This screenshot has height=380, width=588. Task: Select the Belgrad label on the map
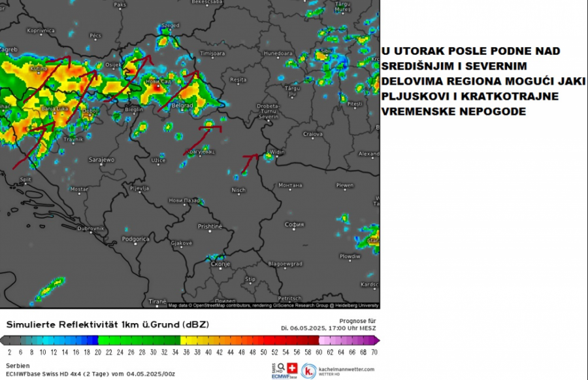[181, 105]
